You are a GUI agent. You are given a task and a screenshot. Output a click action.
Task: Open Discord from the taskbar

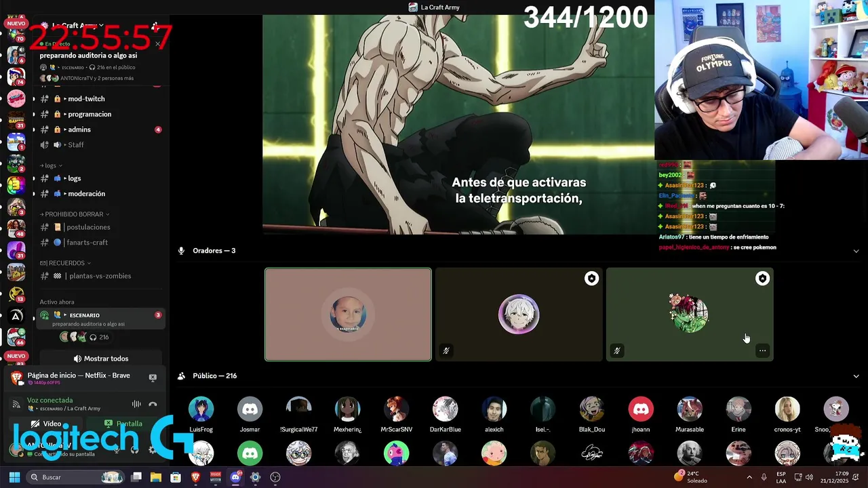click(235, 477)
